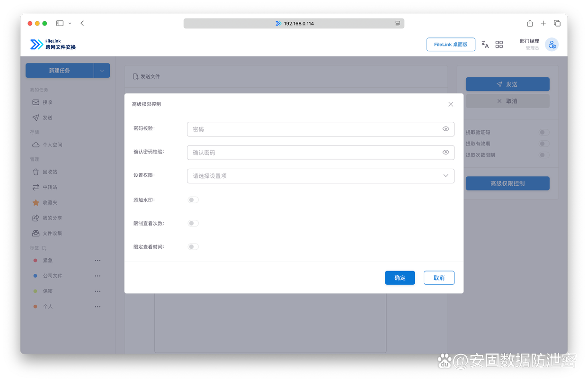Click the 密码 input field

(321, 129)
